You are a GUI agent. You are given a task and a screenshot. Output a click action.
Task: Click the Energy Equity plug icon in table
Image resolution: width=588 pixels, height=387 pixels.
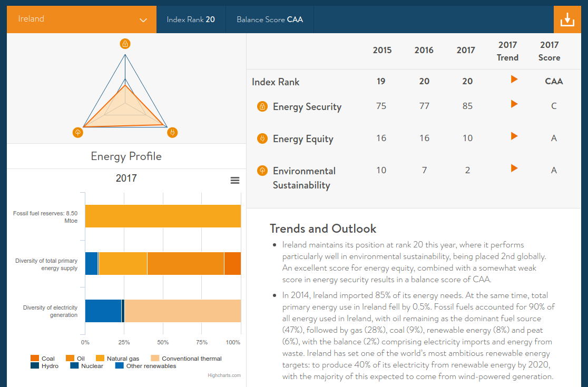(x=262, y=138)
